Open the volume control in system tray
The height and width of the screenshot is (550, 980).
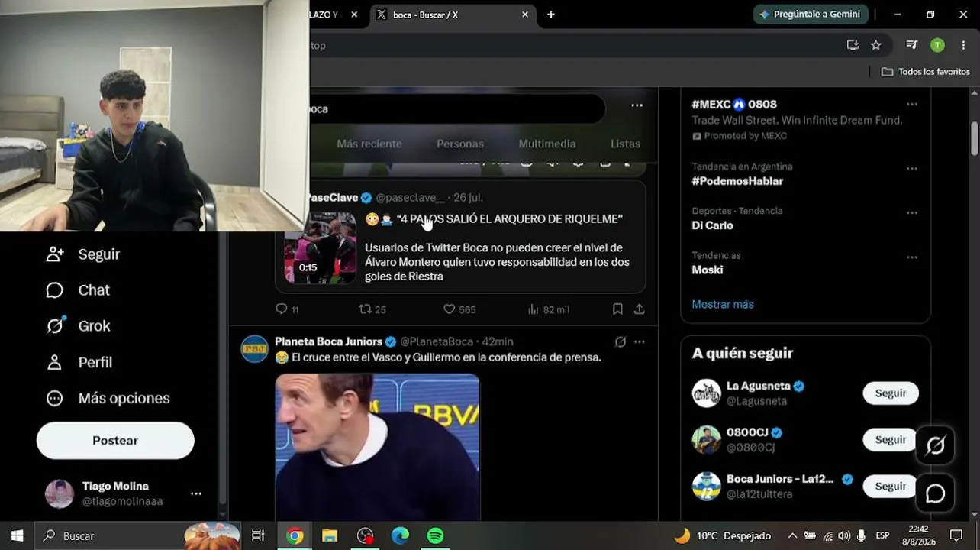(x=844, y=535)
